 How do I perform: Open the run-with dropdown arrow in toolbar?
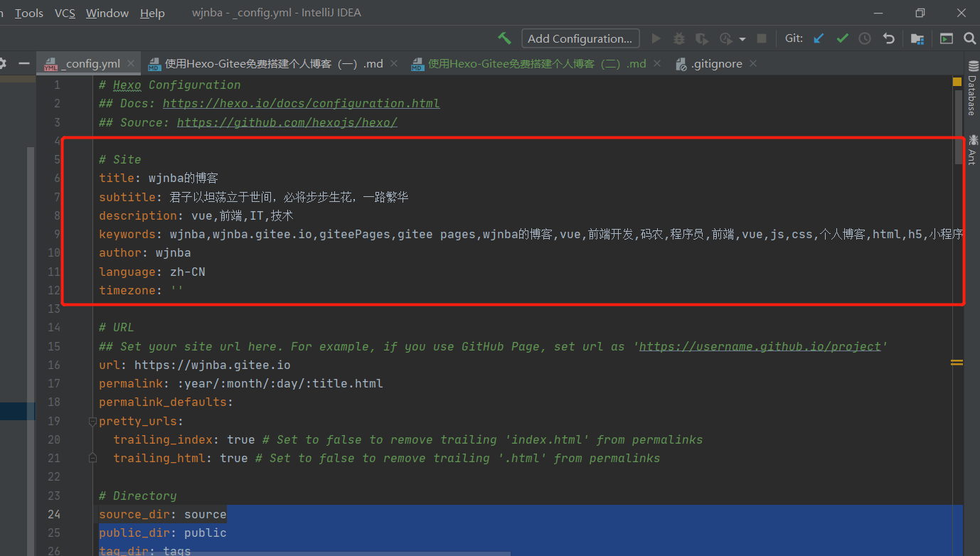click(x=742, y=39)
